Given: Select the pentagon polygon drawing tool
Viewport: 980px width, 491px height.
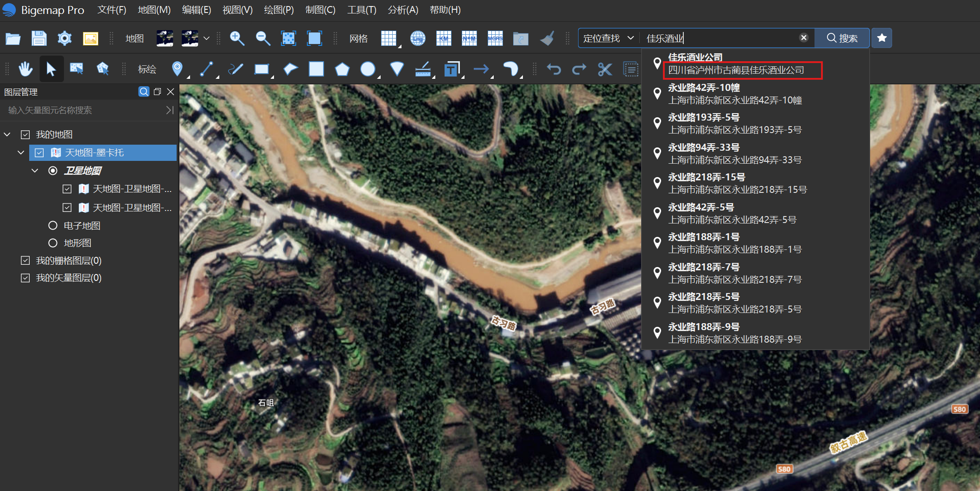Looking at the screenshot, I should coord(342,70).
